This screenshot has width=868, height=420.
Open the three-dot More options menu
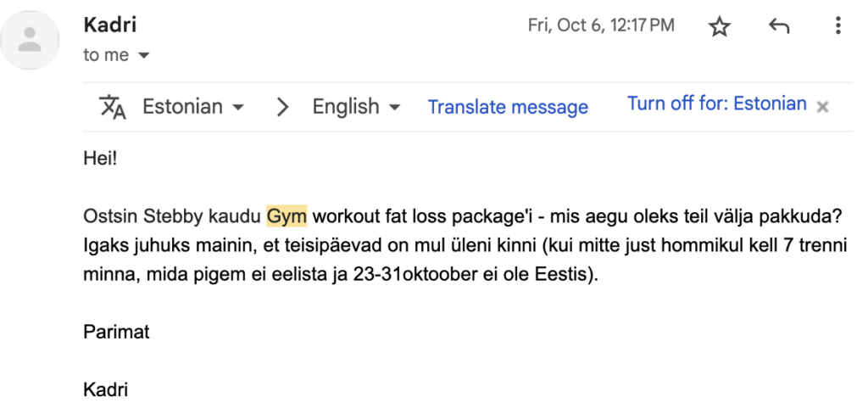coord(838,25)
